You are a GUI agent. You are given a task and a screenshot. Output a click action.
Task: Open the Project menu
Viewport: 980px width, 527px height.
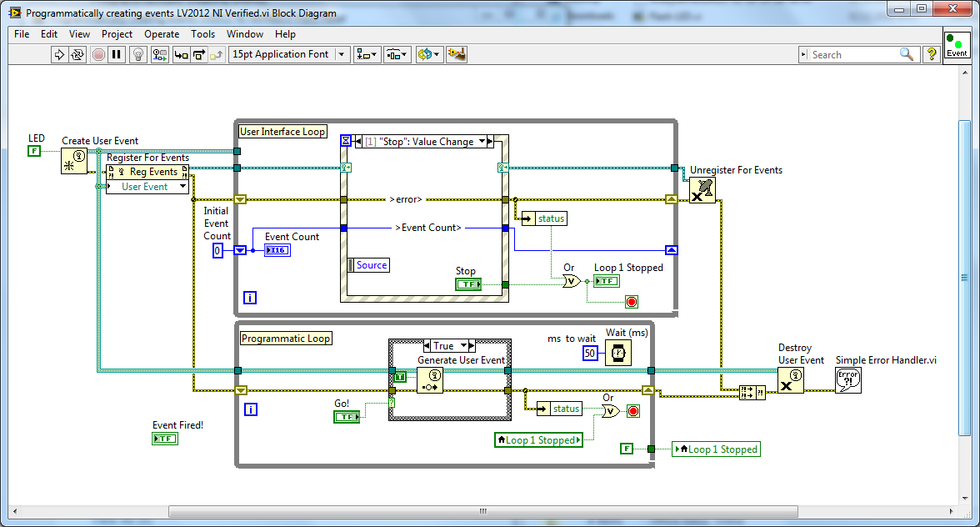(x=117, y=34)
